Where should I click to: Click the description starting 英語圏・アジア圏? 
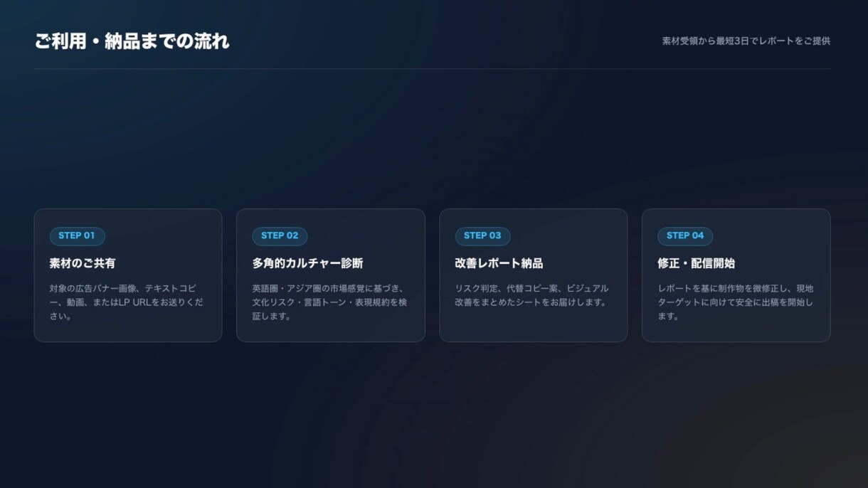coord(330,302)
